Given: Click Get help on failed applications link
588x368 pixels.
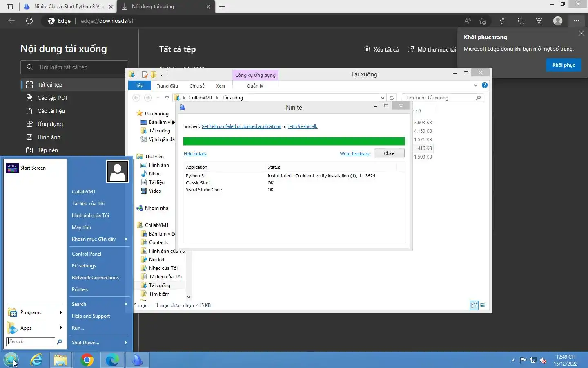Looking at the screenshot, I should [x=241, y=126].
